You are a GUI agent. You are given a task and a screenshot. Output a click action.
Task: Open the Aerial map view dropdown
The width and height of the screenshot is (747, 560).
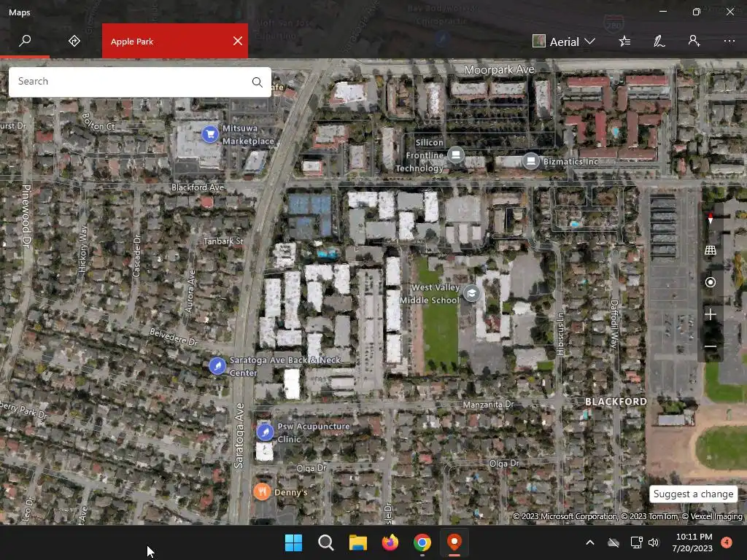(x=564, y=42)
